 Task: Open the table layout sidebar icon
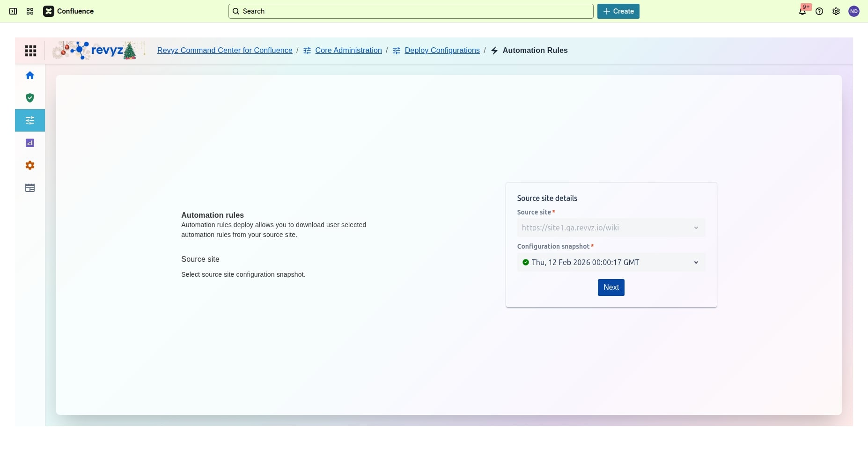(30, 188)
